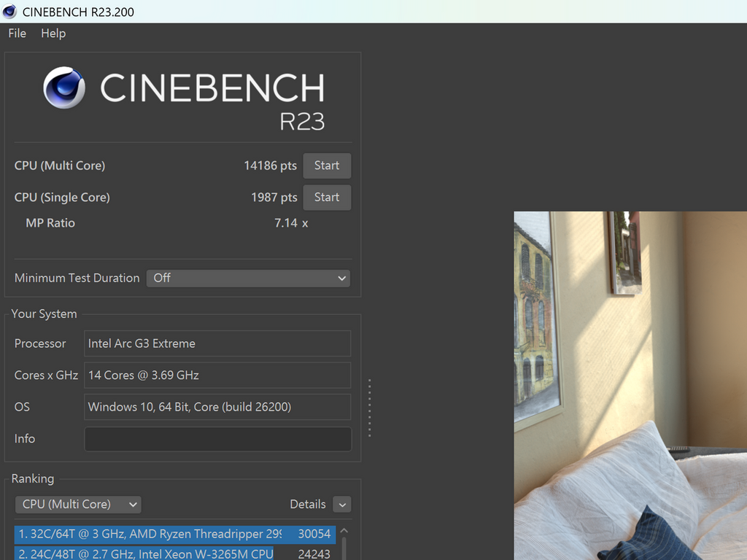Click the empty Info input field

[217, 438]
